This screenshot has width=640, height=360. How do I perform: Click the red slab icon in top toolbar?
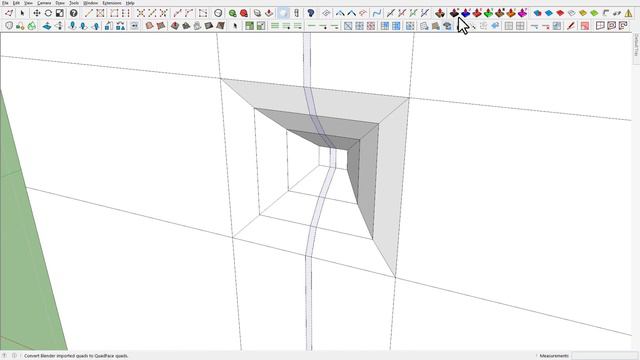pyautogui.click(x=560, y=13)
